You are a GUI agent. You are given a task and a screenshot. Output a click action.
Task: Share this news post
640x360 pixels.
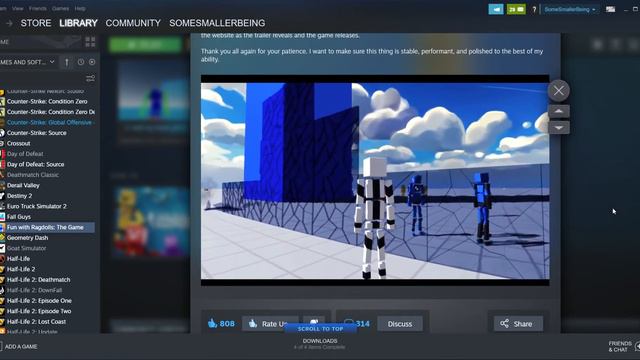click(x=518, y=324)
